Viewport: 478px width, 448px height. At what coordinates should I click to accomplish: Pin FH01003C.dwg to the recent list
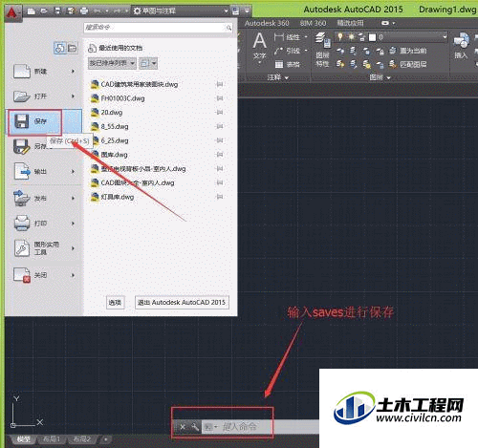[220, 98]
